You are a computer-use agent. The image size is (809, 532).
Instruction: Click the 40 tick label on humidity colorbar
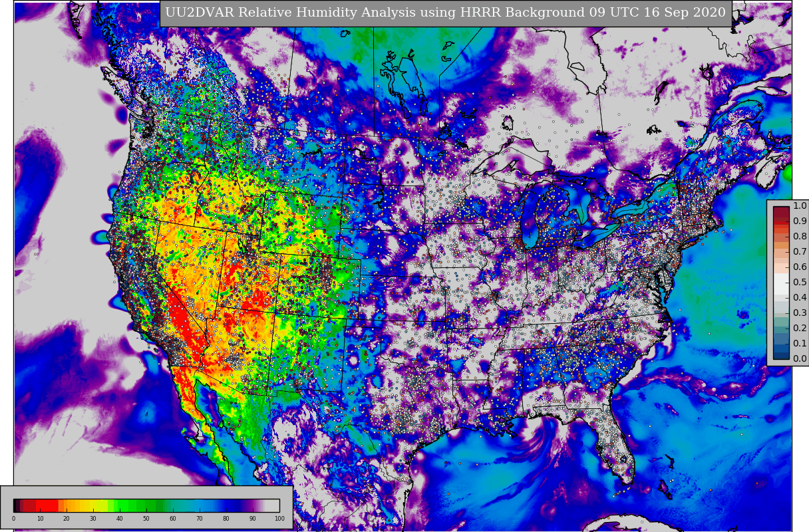(120, 519)
